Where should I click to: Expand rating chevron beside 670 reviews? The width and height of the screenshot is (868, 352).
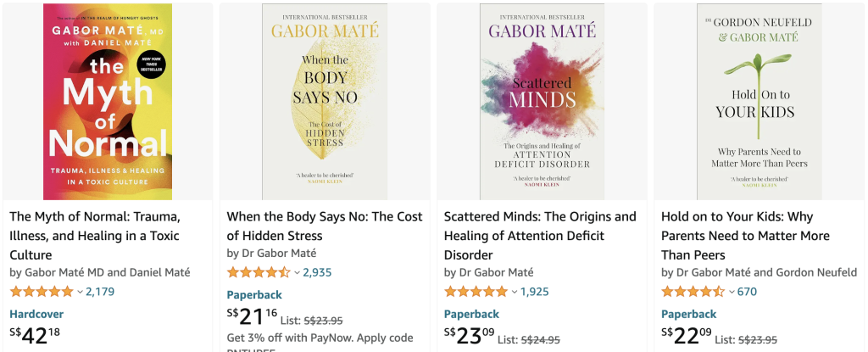(x=731, y=292)
